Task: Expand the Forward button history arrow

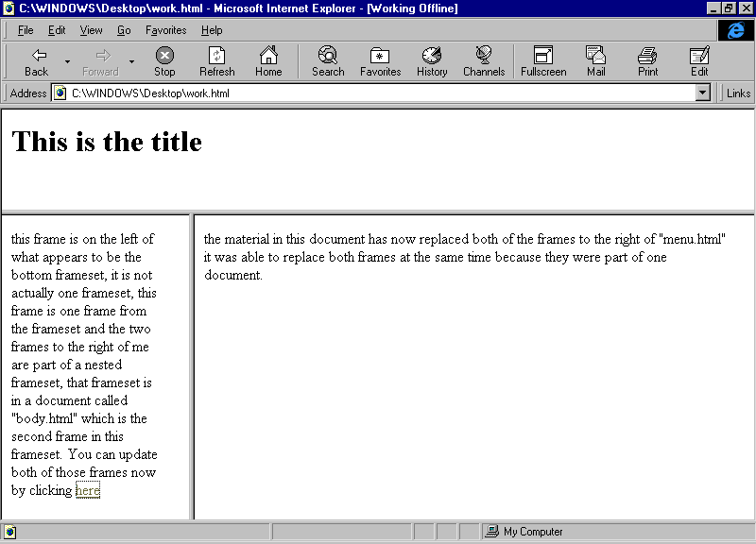Action: (x=131, y=62)
